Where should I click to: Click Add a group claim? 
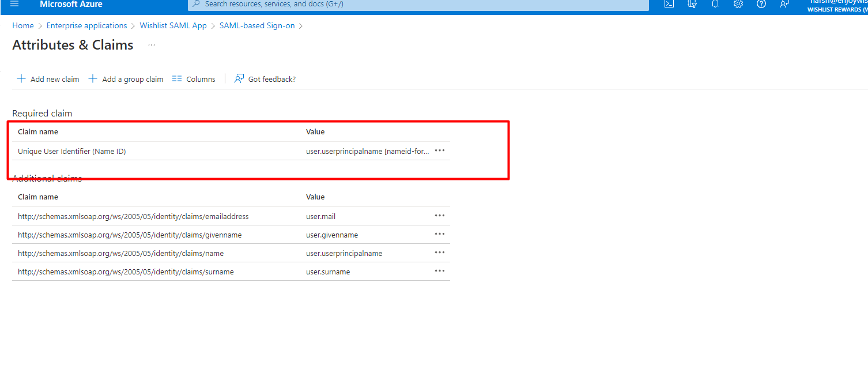tap(126, 79)
